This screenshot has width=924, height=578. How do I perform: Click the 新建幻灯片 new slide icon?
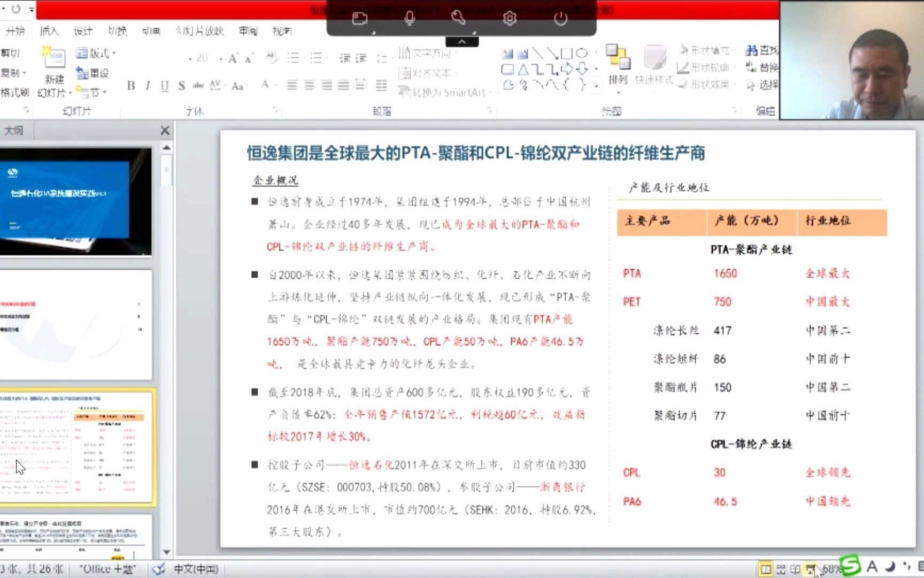click(54, 57)
